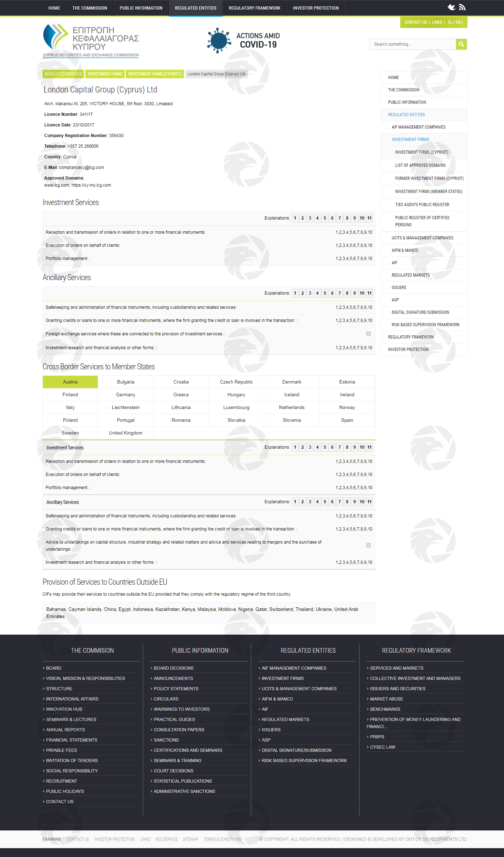Click explanation 1 under Investment Services
This screenshot has height=857, width=504.
point(295,218)
